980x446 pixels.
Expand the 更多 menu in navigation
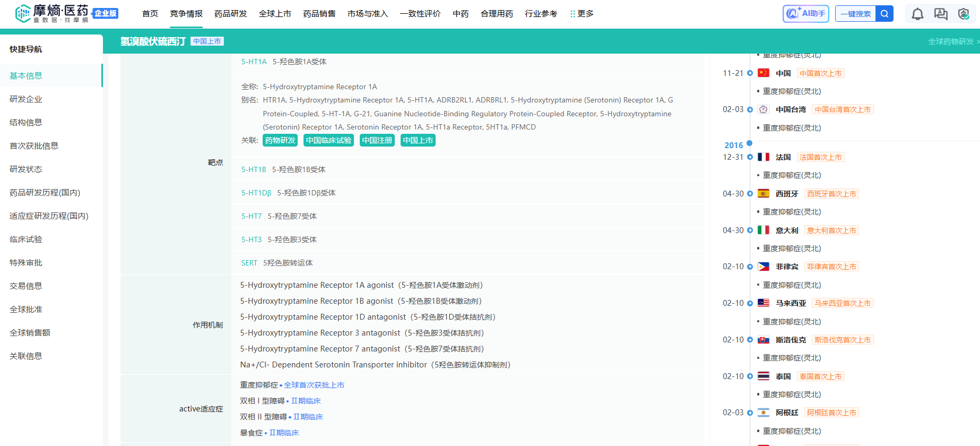click(582, 14)
